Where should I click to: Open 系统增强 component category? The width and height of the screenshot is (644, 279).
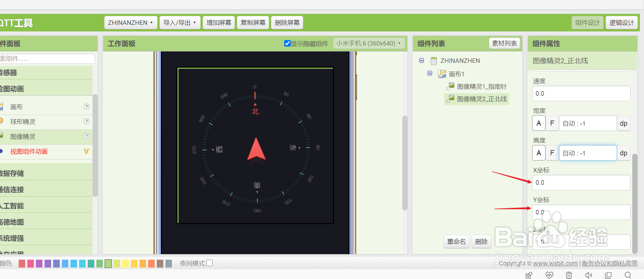point(46,238)
